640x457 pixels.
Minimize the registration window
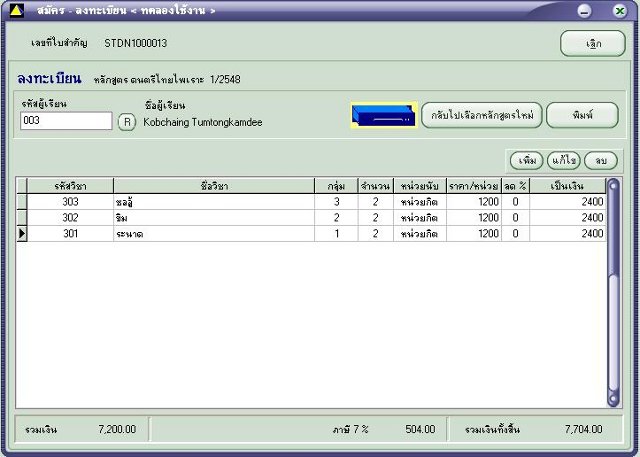(584, 11)
